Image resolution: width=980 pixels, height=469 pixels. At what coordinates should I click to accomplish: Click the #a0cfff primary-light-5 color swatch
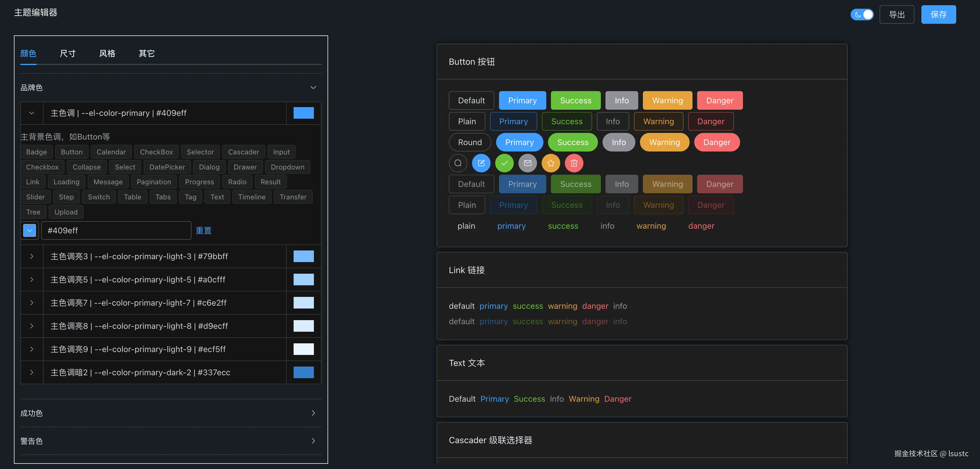(303, 279)
